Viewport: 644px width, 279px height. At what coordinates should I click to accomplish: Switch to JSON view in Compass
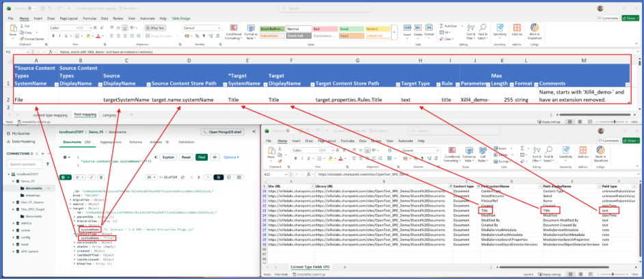pos(229,177)
